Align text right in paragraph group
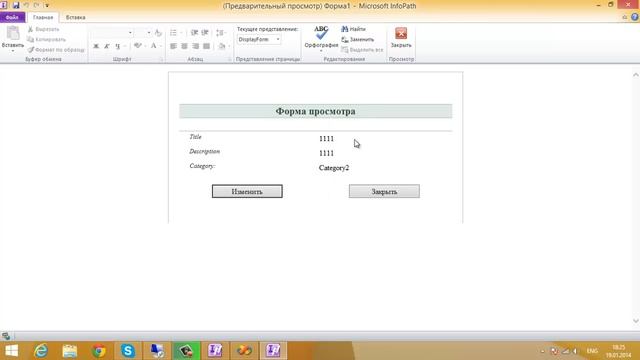640x360 pixels. tap(196, 46)
